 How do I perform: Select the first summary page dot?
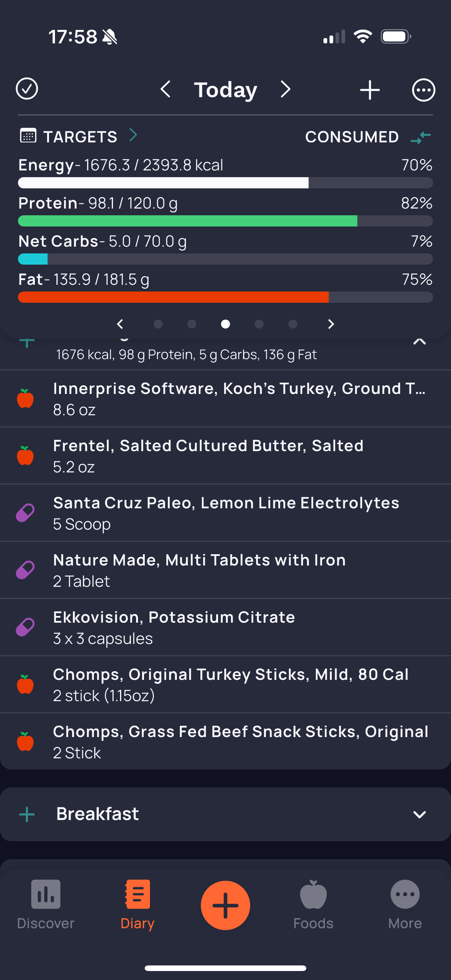[x=158, y=324]
